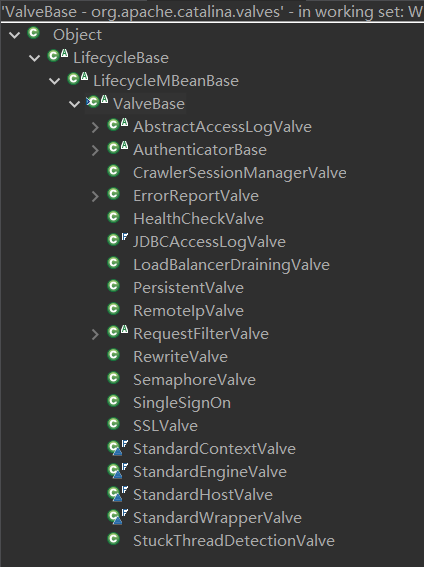Select the StandardEngineValve label

210,472
